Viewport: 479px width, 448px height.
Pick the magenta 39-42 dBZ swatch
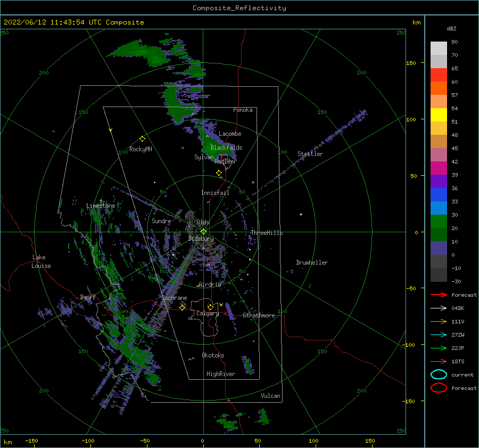(x=439, y=168)
